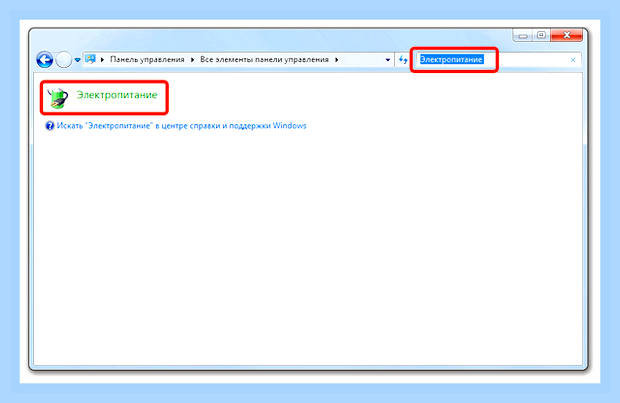The width and height of the screenshot is (620, 403).
Task: Search Электропитание in Windows help and support
Action: point(181,126)
